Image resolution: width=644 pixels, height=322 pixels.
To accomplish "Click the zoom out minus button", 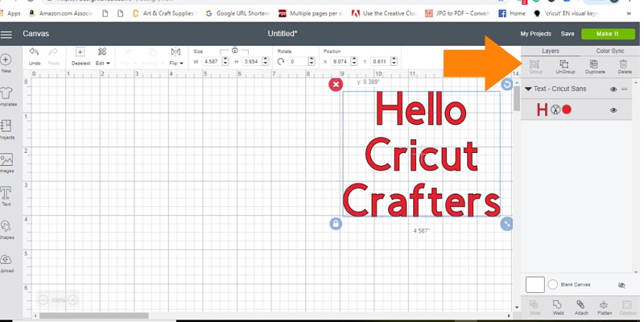I will pos(44,300).
